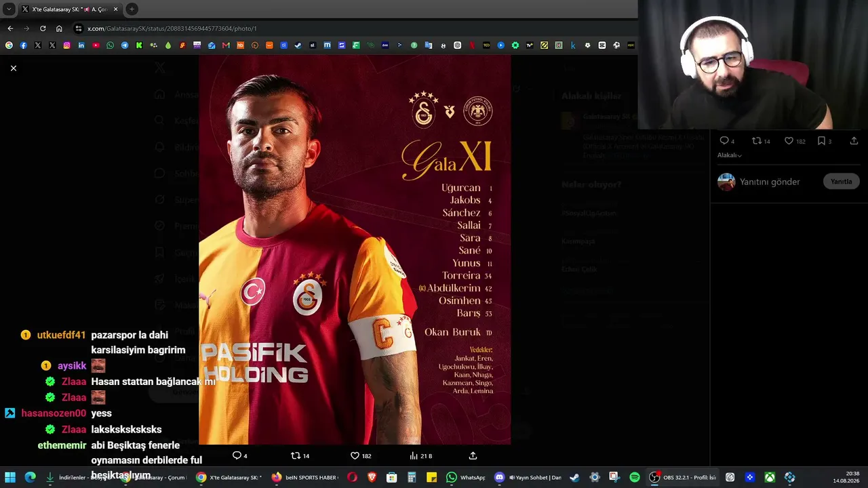
Task: Click the reply icon in the right panel
Action: (727, 141)
